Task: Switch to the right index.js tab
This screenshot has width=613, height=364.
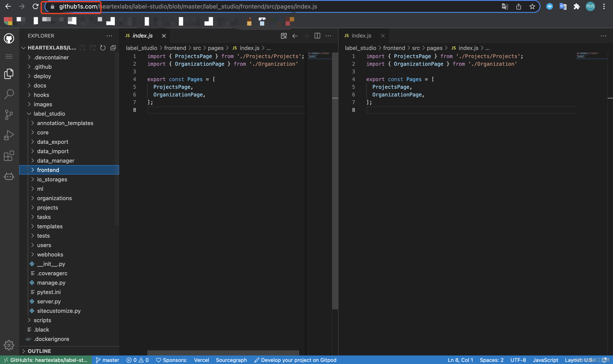Action: pos(361,36)
